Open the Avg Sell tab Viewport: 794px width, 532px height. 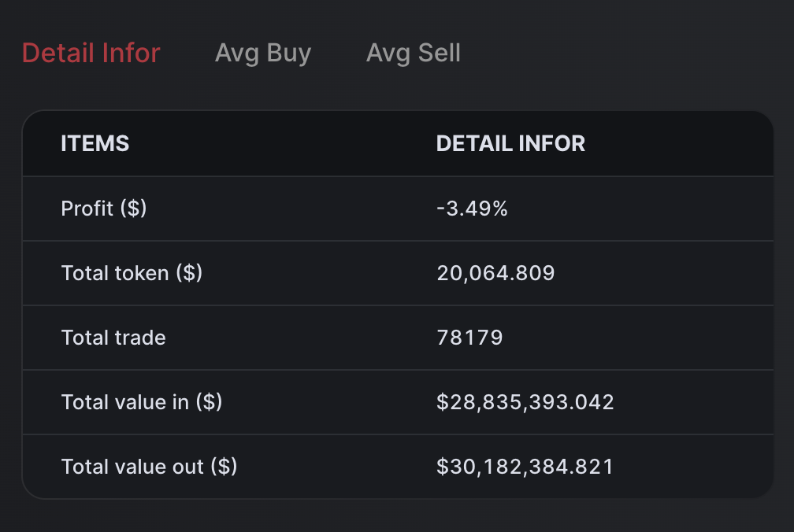414,54
